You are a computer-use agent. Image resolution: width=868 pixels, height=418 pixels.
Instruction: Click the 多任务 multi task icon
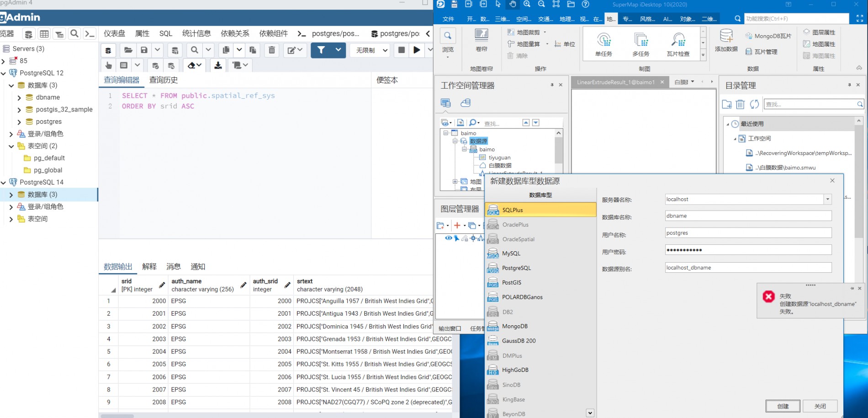(641, 44)
